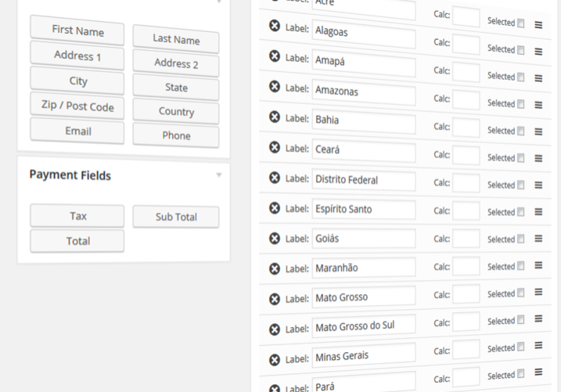Click drag handle for Ceará row
The image size is (561, 392).
538,159
